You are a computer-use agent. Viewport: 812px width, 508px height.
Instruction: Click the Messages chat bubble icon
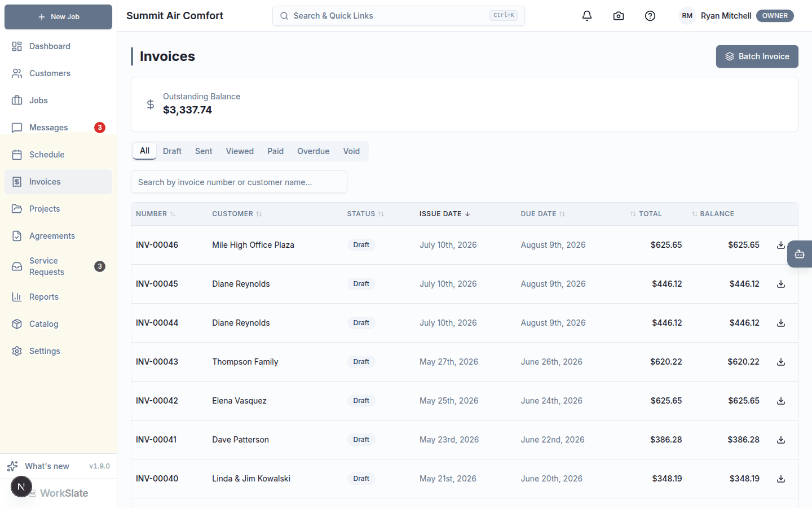[17, 128]
